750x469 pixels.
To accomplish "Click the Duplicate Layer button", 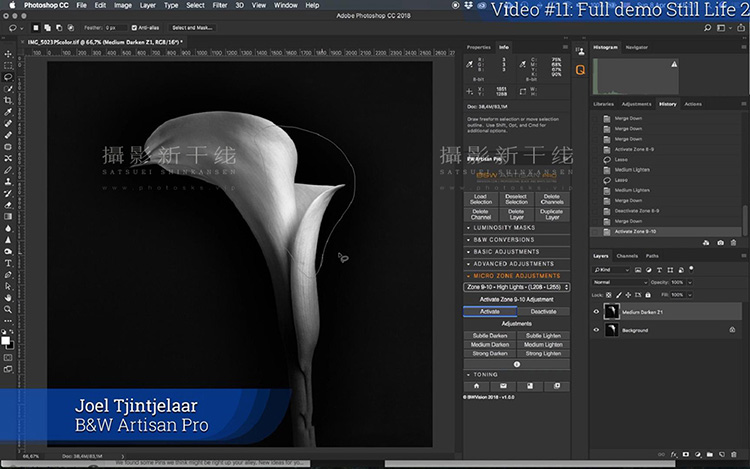I will click(552, 214).
